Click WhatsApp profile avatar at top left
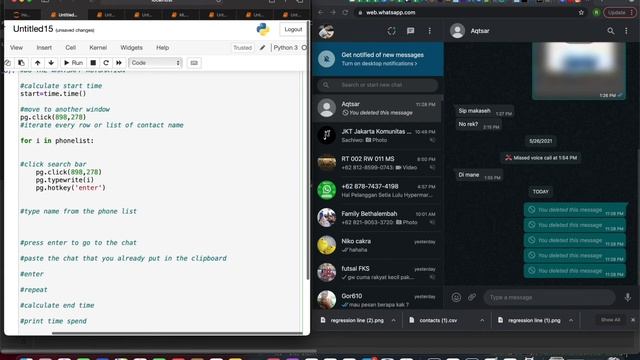Viewport: 640px width, 360px height. 326,31
